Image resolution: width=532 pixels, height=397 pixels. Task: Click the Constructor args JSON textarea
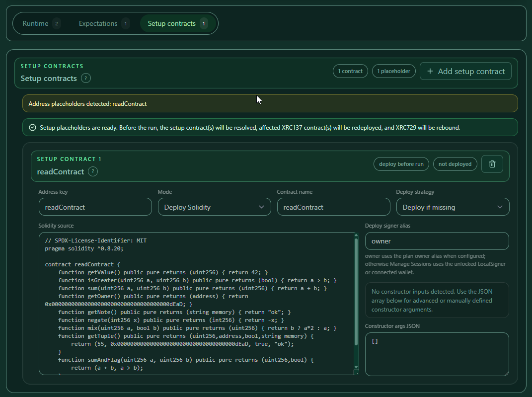(x=437, y=354)
